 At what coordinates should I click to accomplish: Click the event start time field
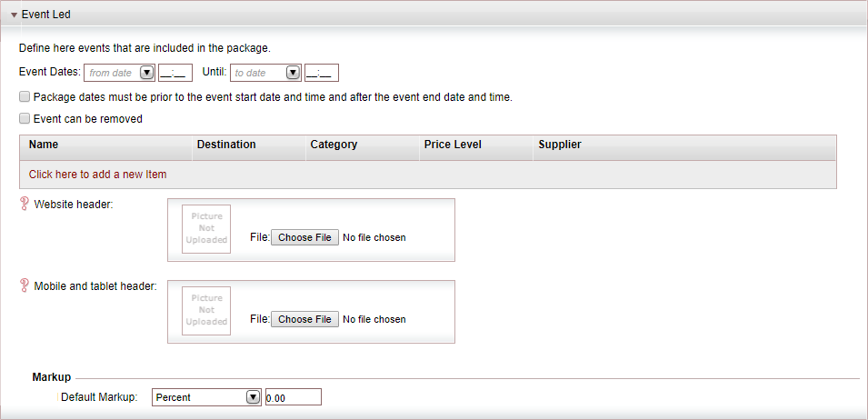pyautogui.click(x=175, y=73)
